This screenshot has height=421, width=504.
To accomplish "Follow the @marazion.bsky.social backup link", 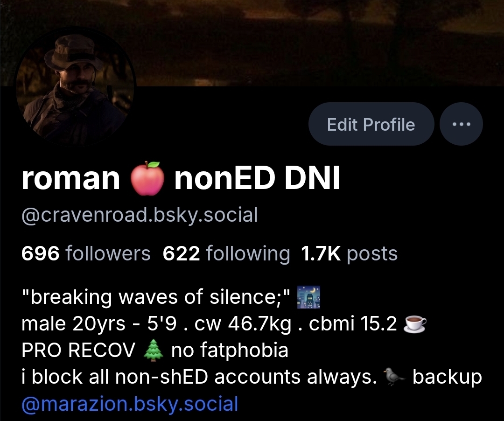I will click(130, 404).
